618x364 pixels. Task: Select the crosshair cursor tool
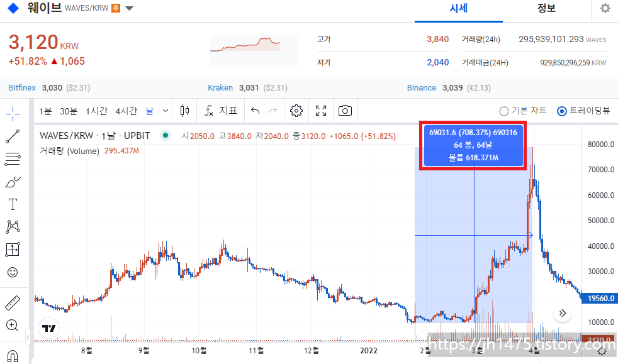[13, 114]
